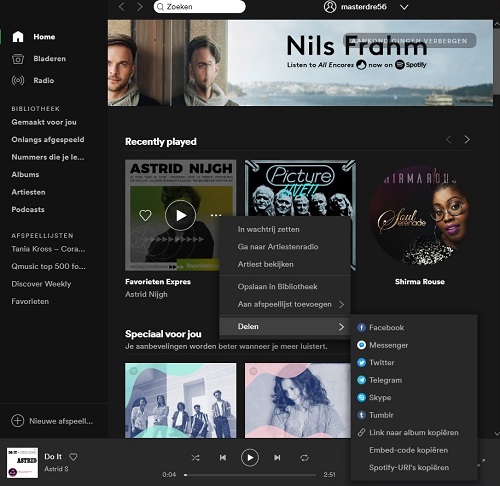Viewport: 500px width, 486px height.
Task: Open Albums in library
Action: (x=25, y=175)
